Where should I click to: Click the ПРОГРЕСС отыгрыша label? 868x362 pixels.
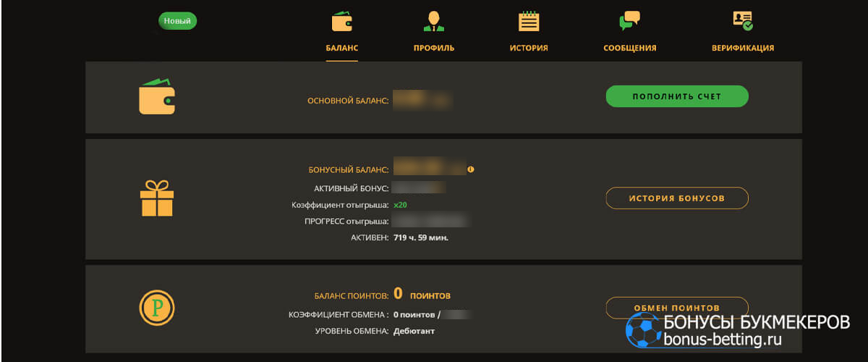(x=347, y=222)
